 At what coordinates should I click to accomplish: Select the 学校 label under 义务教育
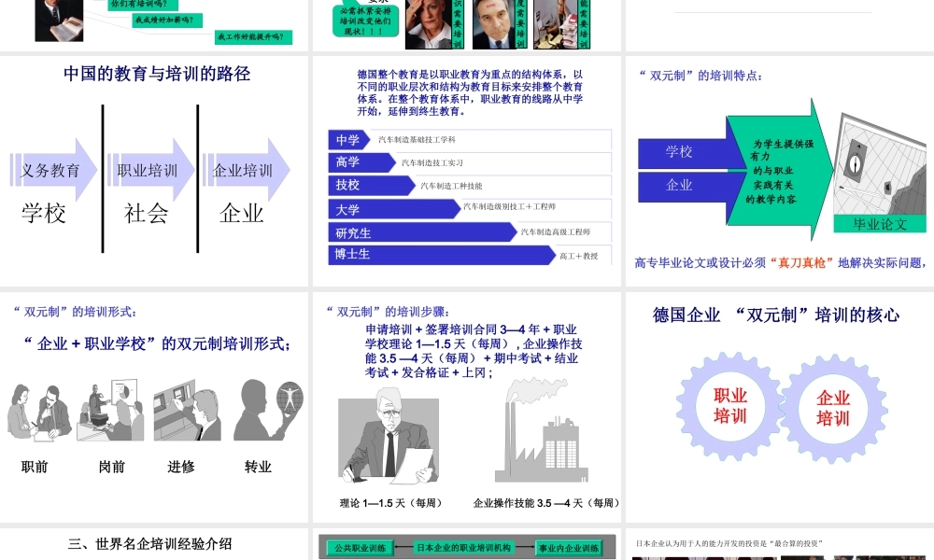[x=44, y=213]
